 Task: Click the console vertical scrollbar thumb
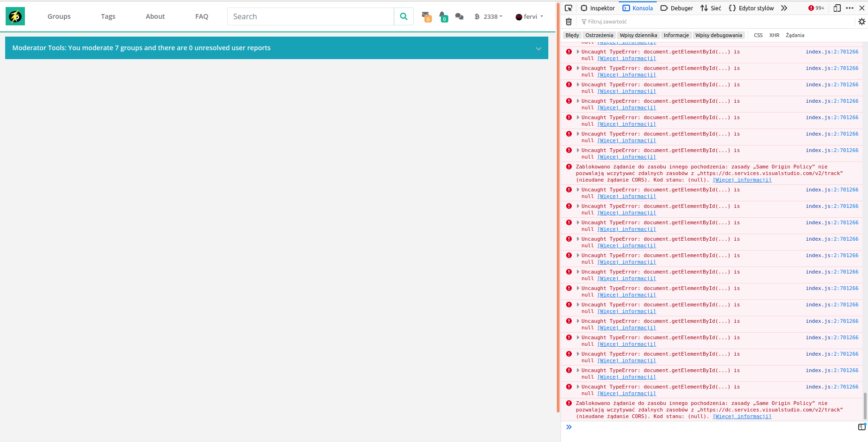click(x=865, y=406)
